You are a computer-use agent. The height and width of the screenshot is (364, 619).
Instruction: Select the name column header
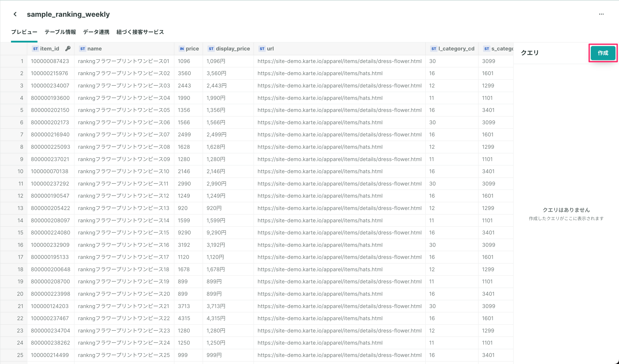tap(124, 49)
